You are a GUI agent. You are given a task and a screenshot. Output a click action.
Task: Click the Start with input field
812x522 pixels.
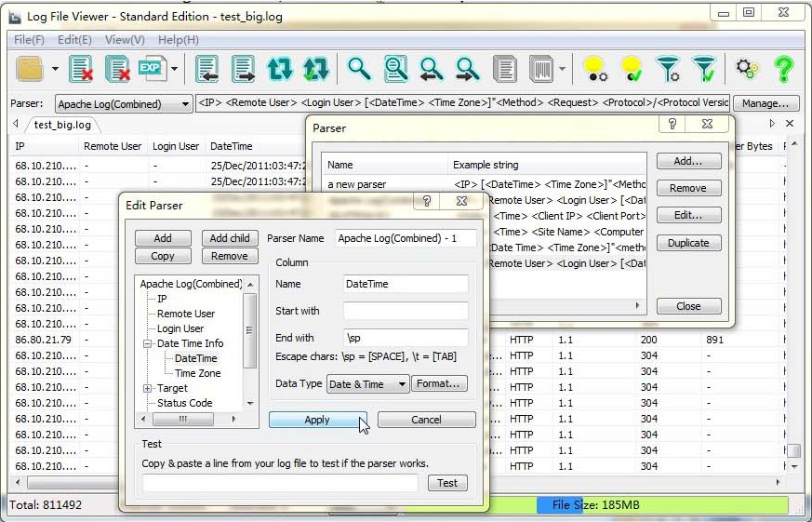406,311
